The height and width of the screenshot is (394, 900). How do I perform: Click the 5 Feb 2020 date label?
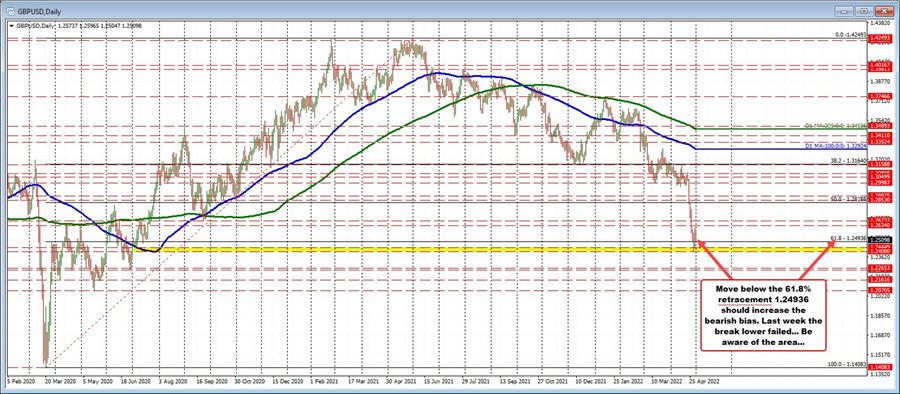(21, 381)
